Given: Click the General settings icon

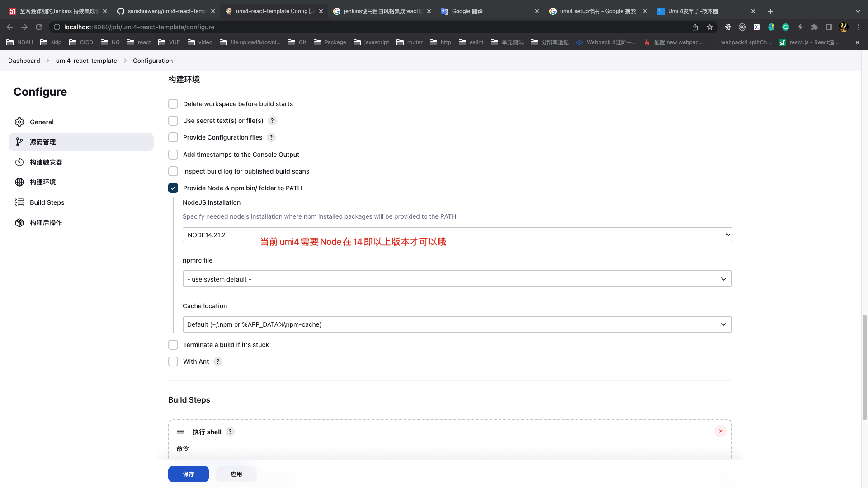Looking at the screenshot, I should pos(19,122).
